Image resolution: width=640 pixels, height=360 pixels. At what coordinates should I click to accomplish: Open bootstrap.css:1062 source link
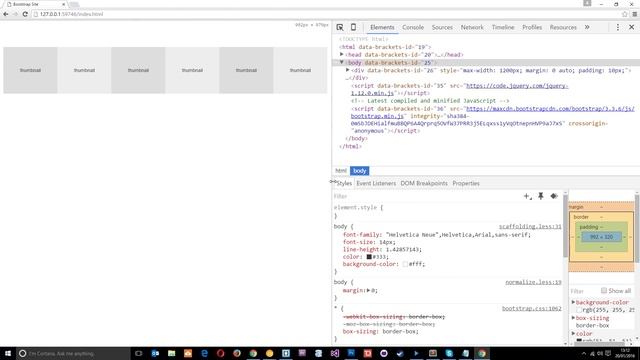pyautogui.click(x=531, y=309)
